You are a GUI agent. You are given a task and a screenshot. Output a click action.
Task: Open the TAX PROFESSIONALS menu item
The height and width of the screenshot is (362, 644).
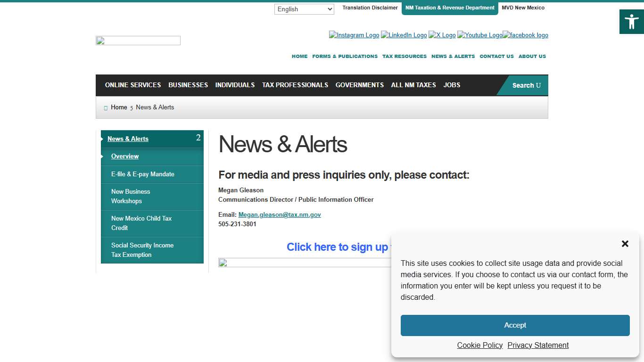coord(295,85)
